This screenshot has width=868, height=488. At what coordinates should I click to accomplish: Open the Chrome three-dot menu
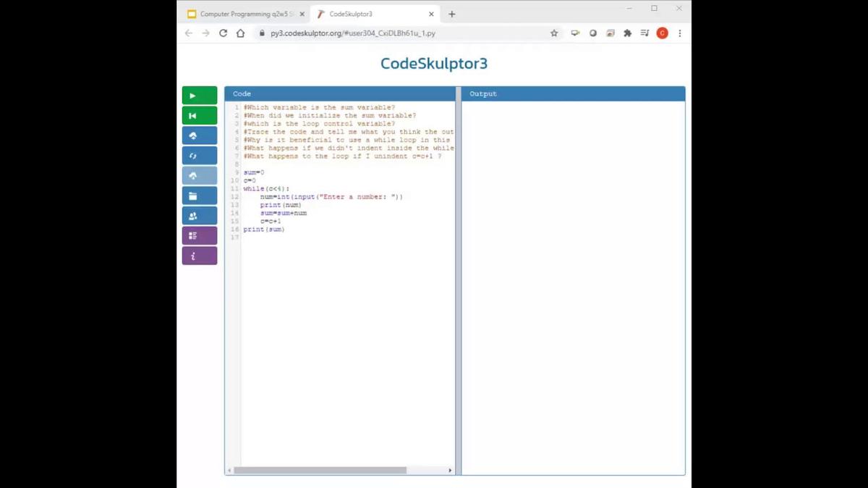tap(680, 33)
